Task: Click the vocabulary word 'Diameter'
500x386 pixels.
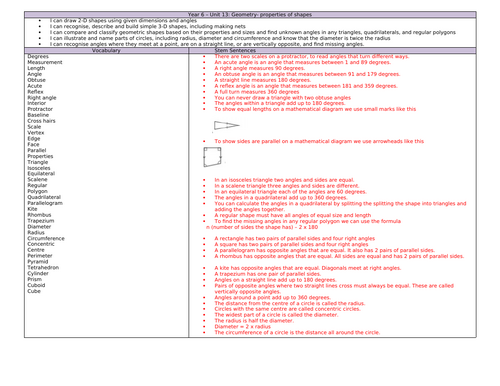Action: point(39,227)
